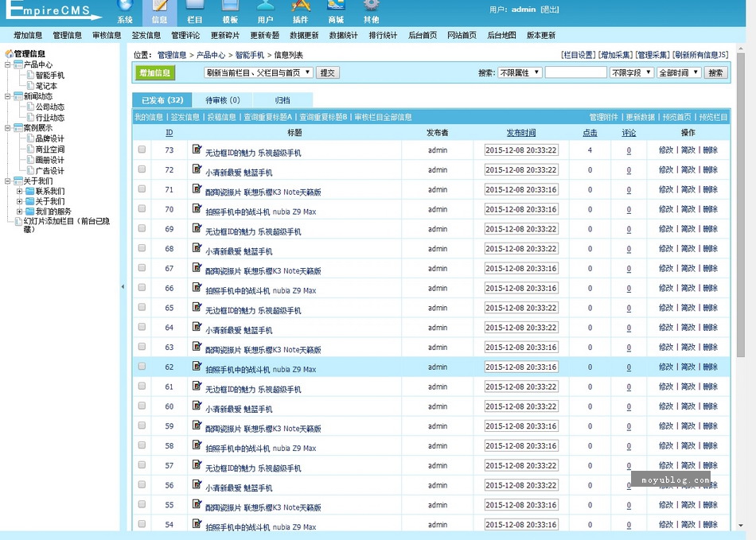Select the checkbox for row ID 62
Image resolution: width=756 pixels, height=540 pixels.
[142, 367]
